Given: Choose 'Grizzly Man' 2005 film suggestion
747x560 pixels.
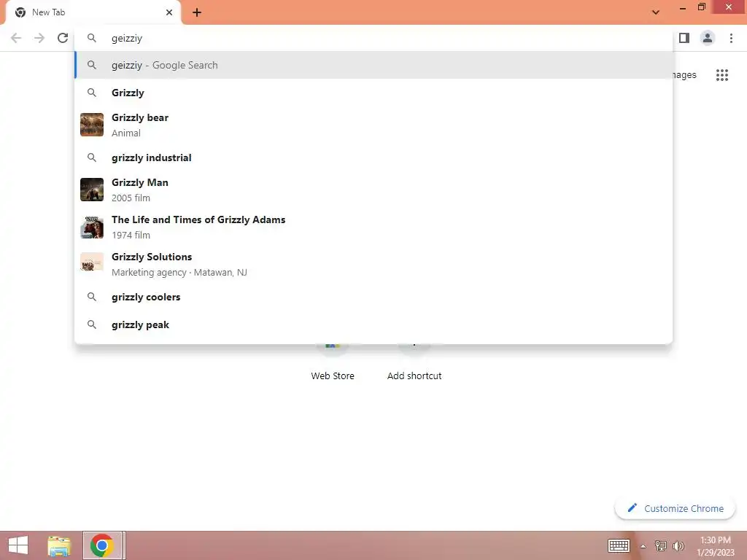Looking at the screenshot, I should (x=374, y=190).
